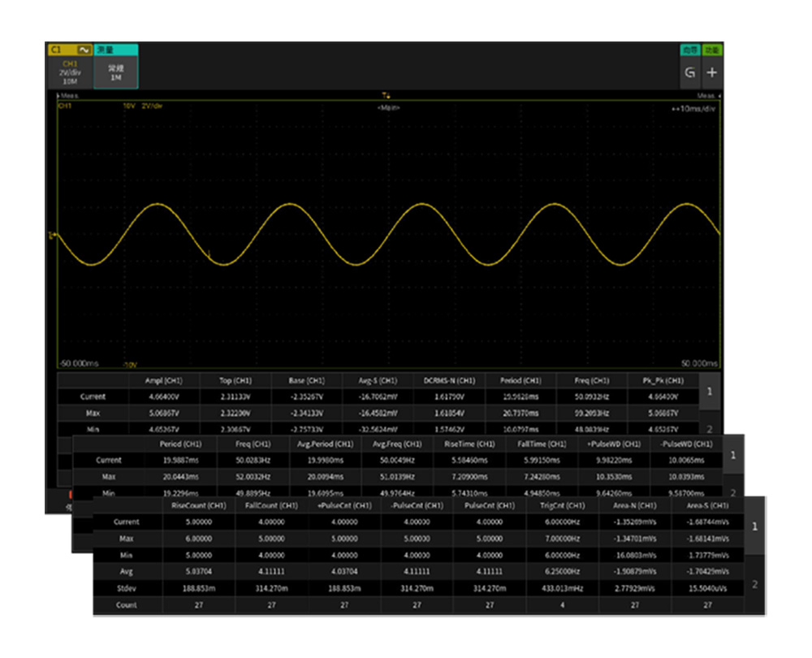Screen dimensions: 812x658
Task: Click the Ampl (CH1) column header
Action: coord(165,380)
